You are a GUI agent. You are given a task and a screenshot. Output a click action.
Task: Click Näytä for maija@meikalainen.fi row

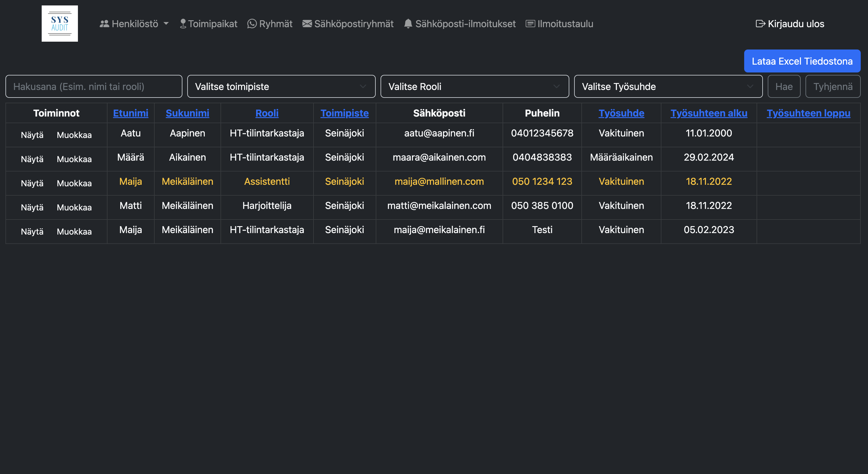pyautogui.click(x=32, y=232)
